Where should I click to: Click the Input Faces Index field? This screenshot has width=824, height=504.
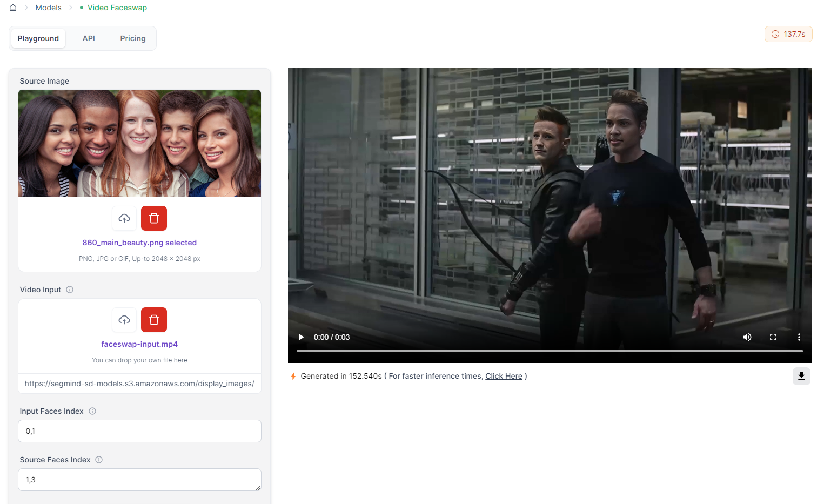click(x=139, y=431)
